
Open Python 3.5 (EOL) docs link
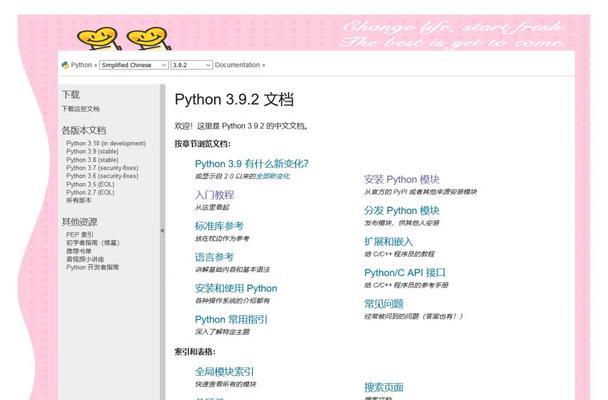tap(90, 184)
